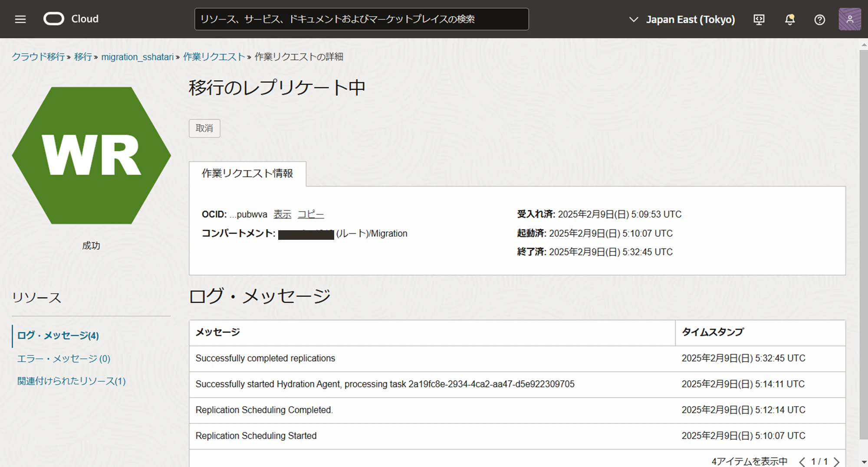
Task: Open the エラー・メッセージ (0) section
Action: tap(64, 359)
